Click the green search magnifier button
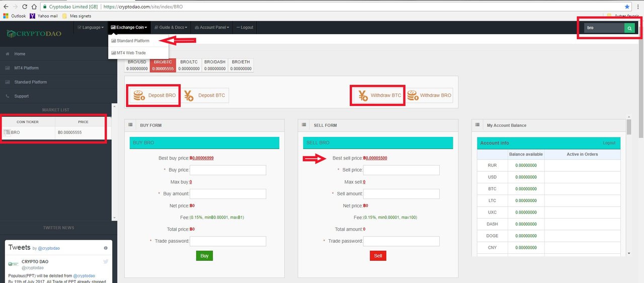 [x=629, y=28]
